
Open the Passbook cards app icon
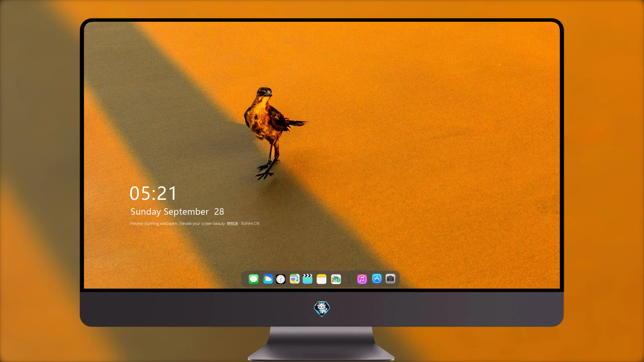click(x=336, y=279)
